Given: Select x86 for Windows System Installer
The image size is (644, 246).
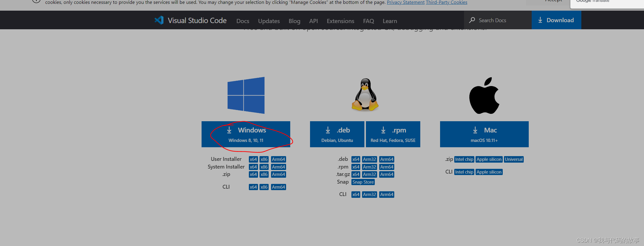Looking at the screenshot, I should pos(264,167).
